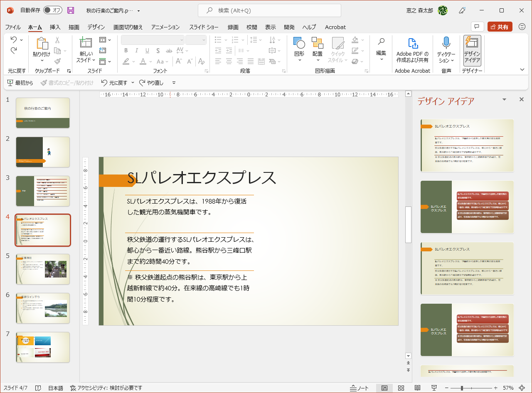Image resolution: width=532 pixels, height=393 pixels.
Task: Select slide 2 thumbnail
Action: (43, 152)
